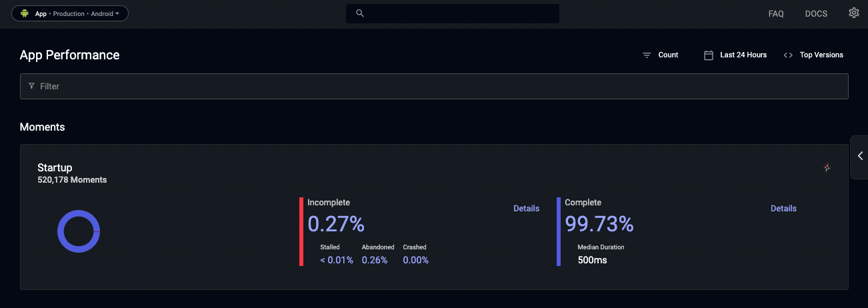This screenshot has width=868, height=308.
Task: Click the Abandoned 0.26% value
Action: (x=375, y=260)
